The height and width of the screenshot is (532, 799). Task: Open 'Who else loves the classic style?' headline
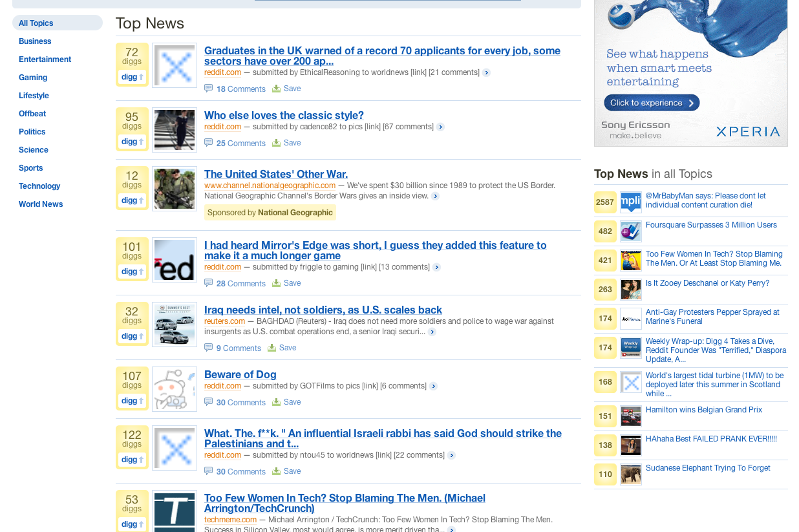(x=284, y=115)
